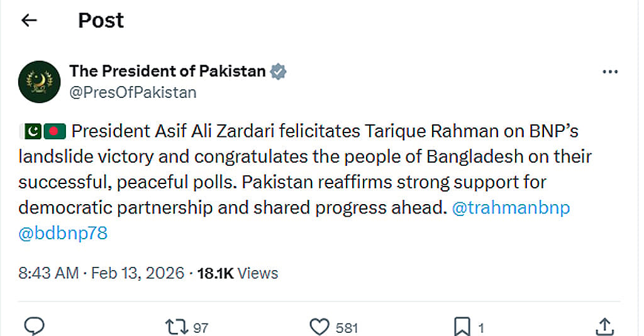Click The President of Pakistan display name
Image resolution: width=644 pixels, height=336 pixels.
(x=167, y=72)
